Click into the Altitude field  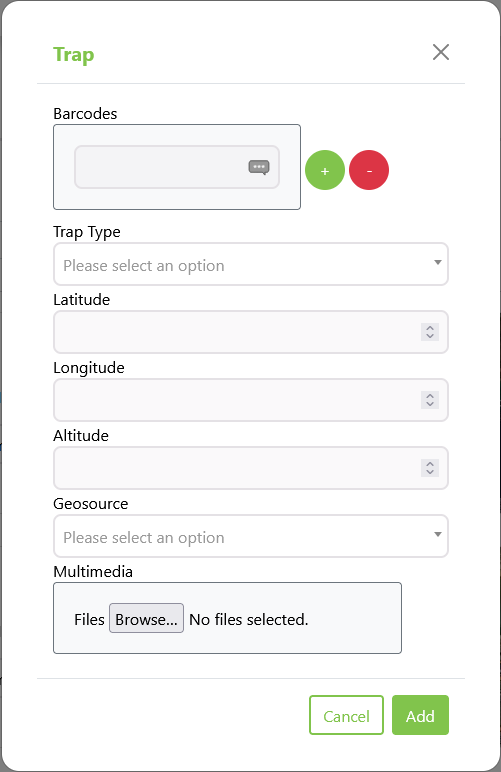pyautogui.click(x=251, y=468)
